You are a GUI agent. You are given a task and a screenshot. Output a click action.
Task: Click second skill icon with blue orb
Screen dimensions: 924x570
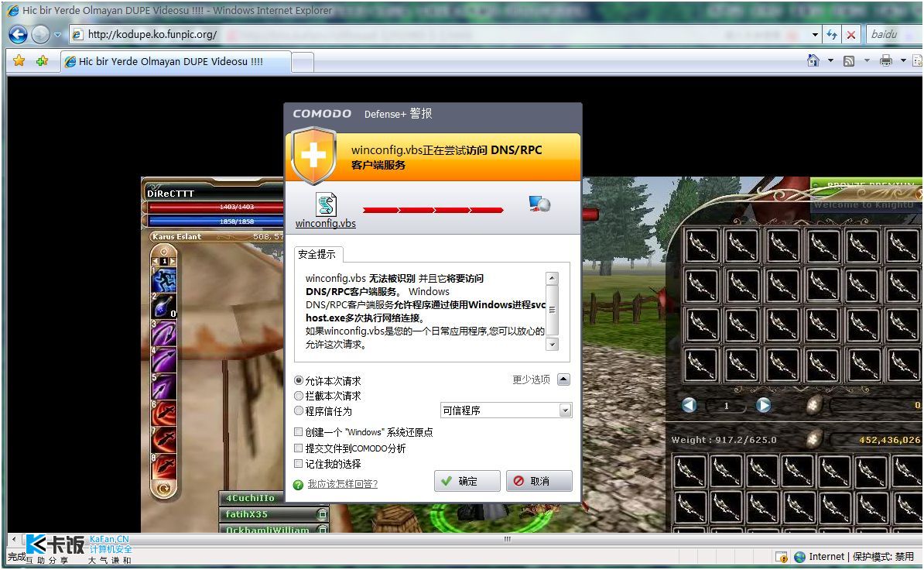click(164, 306)
